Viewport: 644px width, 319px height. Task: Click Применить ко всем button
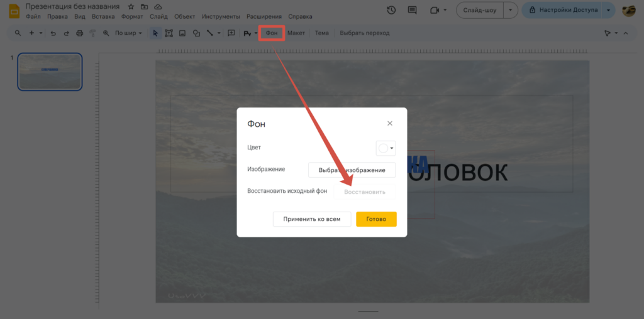click(312, 219)
